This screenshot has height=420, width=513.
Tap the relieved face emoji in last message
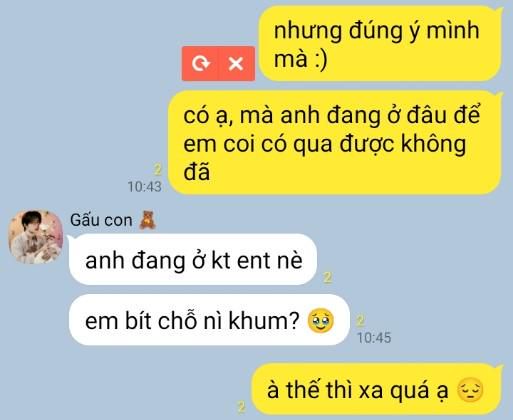(470, 390)
